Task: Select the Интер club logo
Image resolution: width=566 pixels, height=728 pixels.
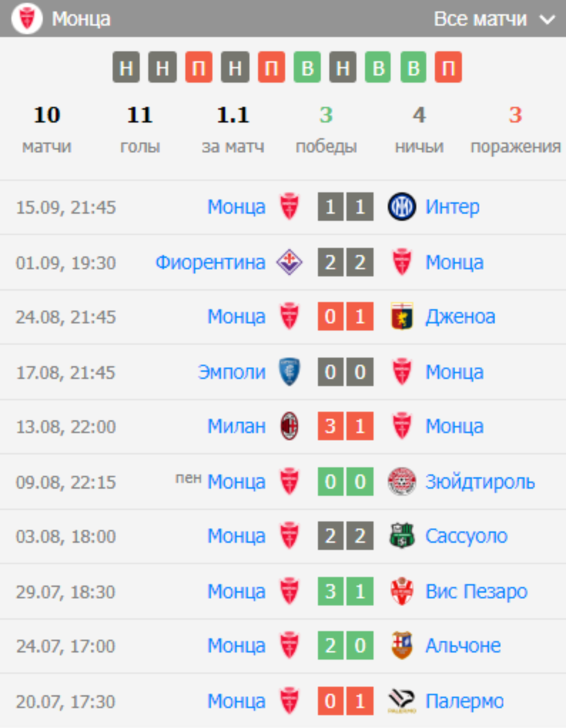Action: coord(401,207)
